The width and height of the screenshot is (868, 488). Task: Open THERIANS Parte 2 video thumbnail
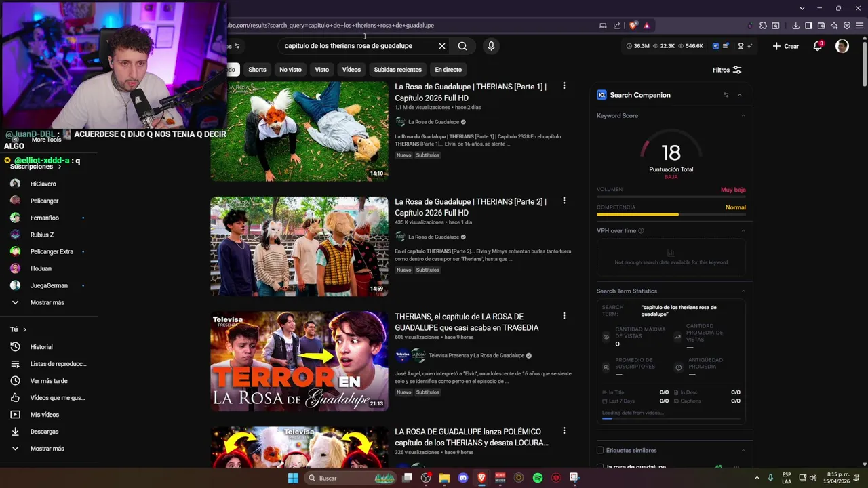pos(299,247)
